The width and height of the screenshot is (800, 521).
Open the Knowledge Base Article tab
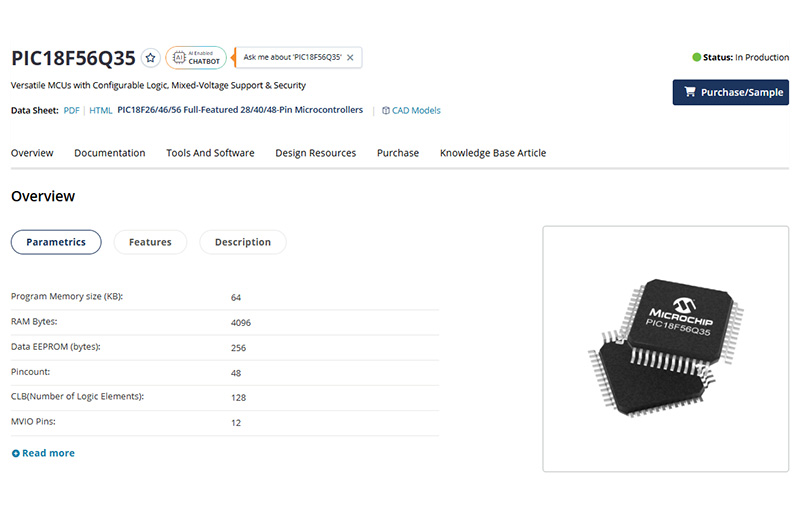pyautogui.click(x=493, y=153)
